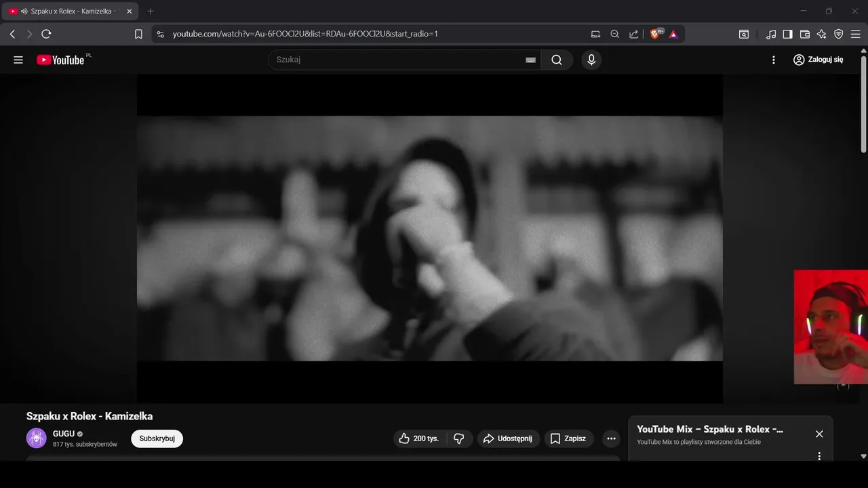This screenshot has width=868, height=488.
Task: Select the Szpaku x Rolex - Kamizelka tab
Action: click(x=71, y=12)
